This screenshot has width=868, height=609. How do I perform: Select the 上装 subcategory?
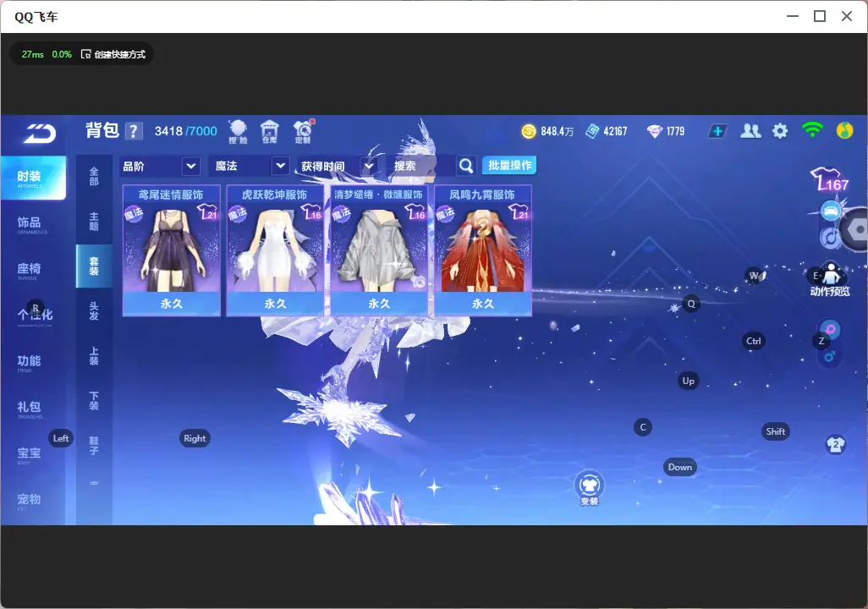point(94,356)
